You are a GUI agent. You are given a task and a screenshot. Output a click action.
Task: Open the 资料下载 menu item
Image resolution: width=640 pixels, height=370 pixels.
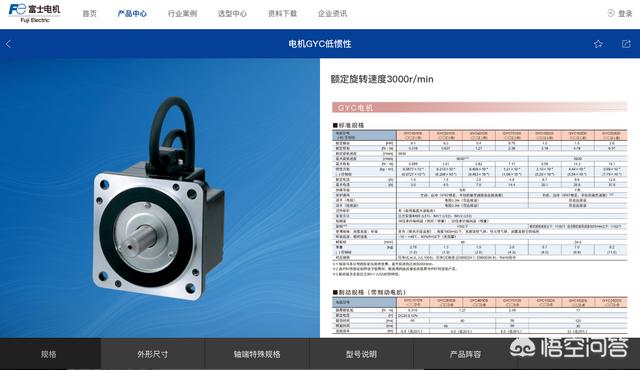pyautogui.click(x=282, y=13)
